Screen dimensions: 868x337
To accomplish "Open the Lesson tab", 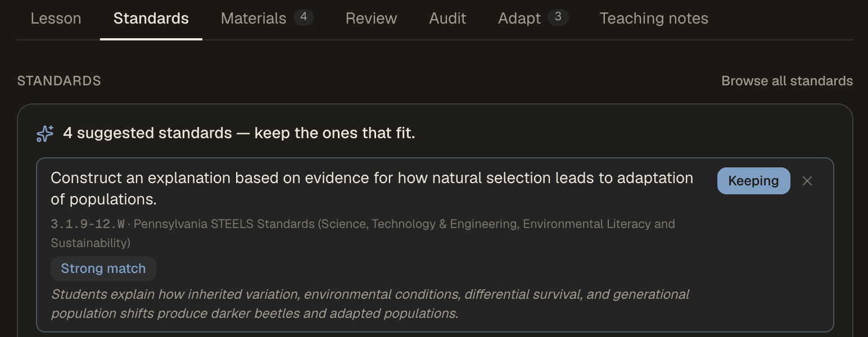I will click(56, 19).
